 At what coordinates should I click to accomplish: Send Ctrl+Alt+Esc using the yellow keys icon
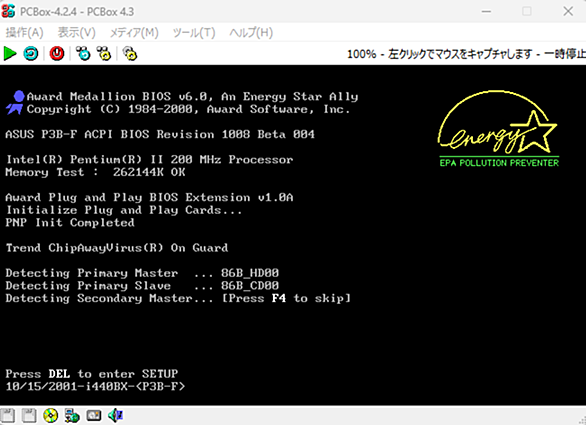click(x=104, y=53)
